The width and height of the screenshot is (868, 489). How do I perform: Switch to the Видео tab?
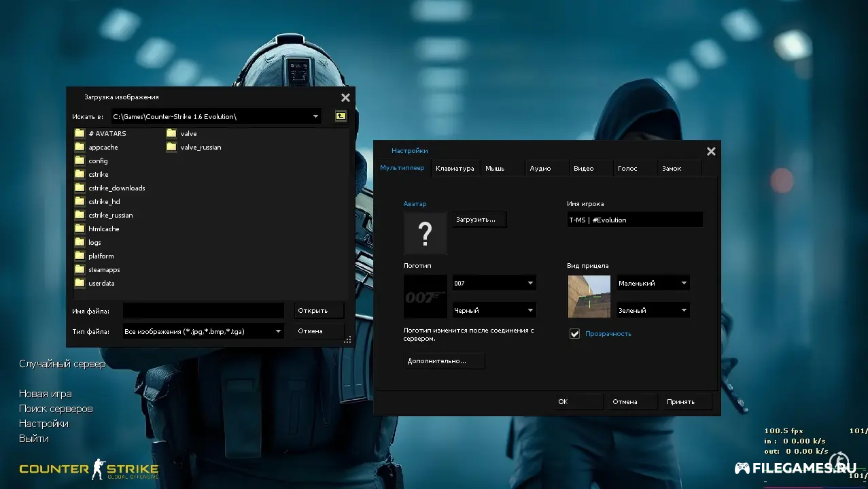pyautogui.click(x=590, y=168)
